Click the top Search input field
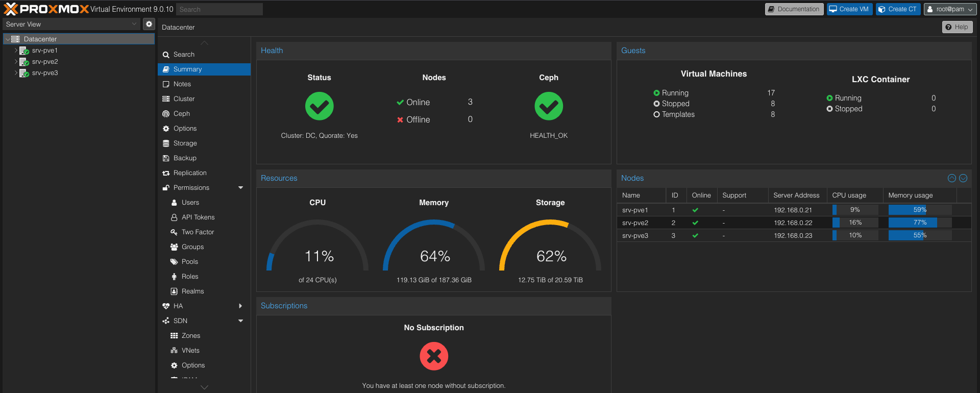Viewport: 980px width, 393px height. 219,9
